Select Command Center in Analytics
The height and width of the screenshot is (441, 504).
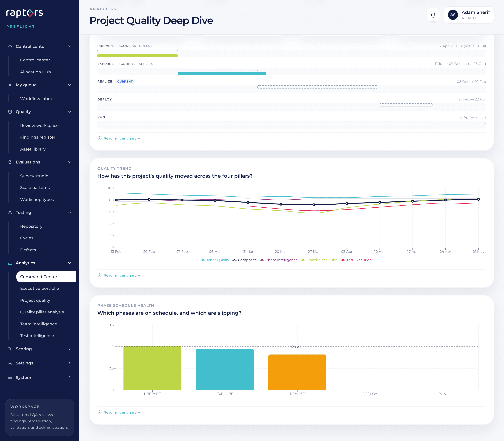tap(46, 277)
